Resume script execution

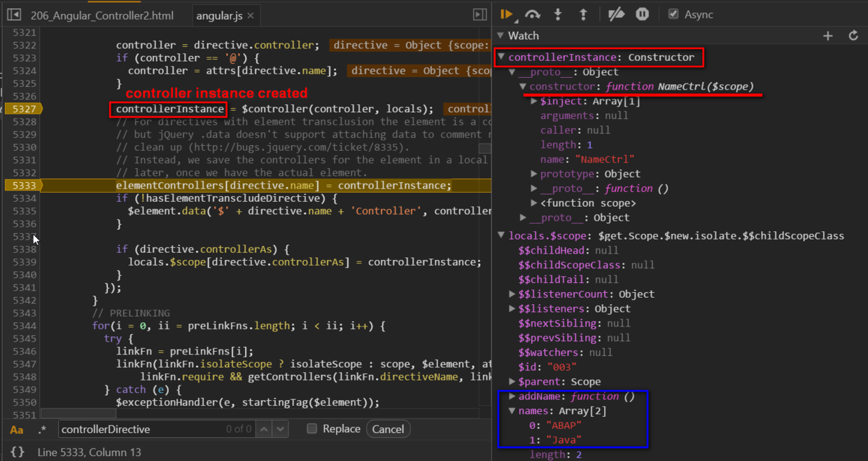click(x=507, y=14)
